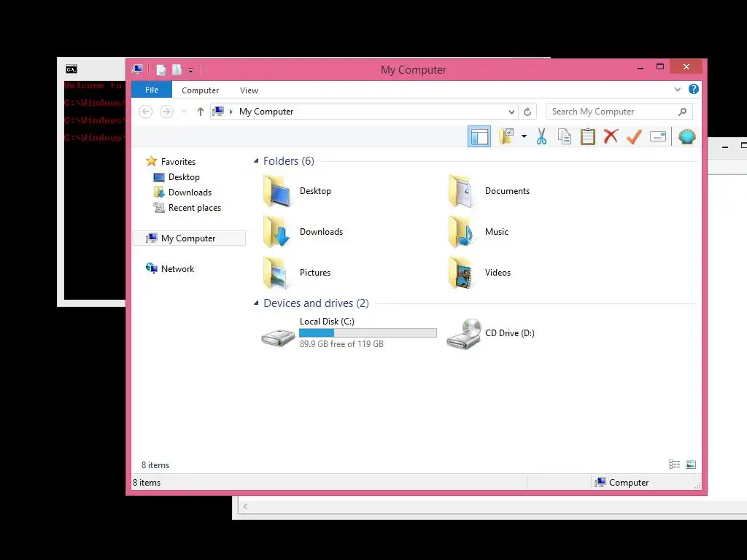The width and height of the screenshot is (747, 560).
Task: Click the search magnifier icon
Action: point(682,112)
